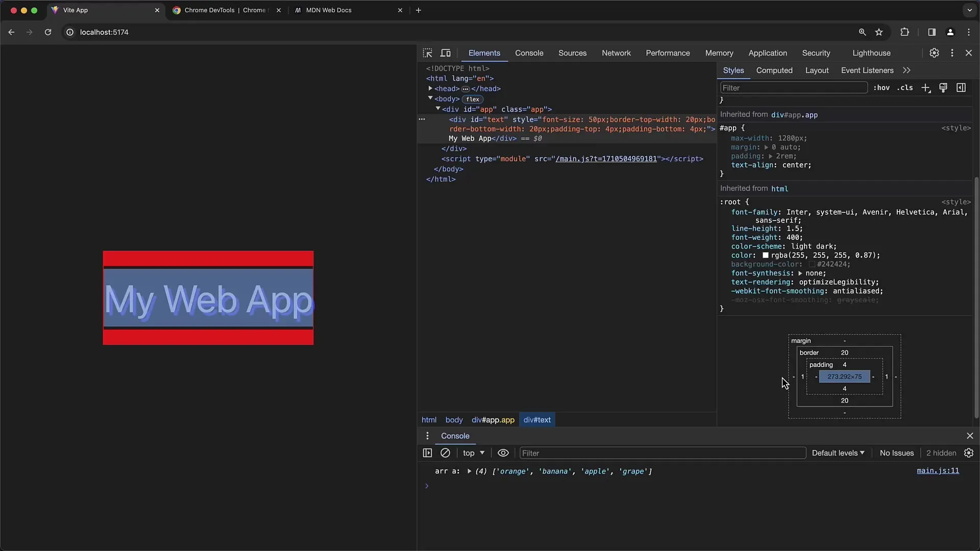
Task: Open console settings gear icon
Action: 969,453
